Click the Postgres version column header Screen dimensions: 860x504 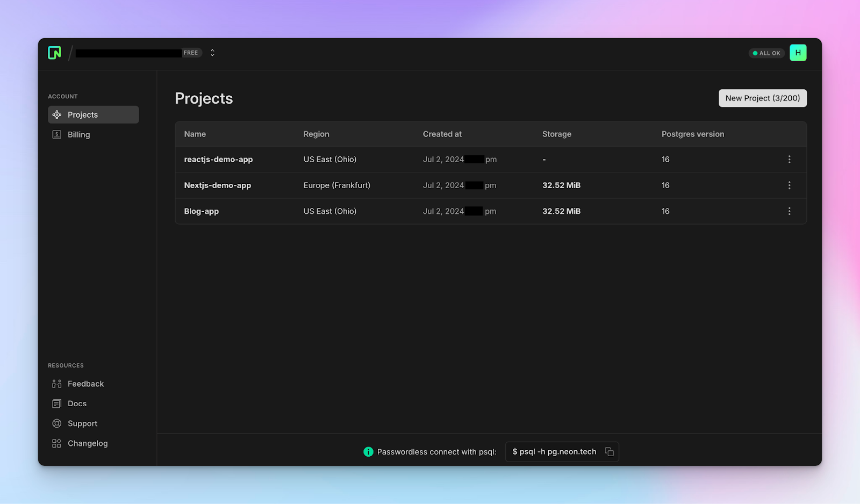[x=693, y=134]
